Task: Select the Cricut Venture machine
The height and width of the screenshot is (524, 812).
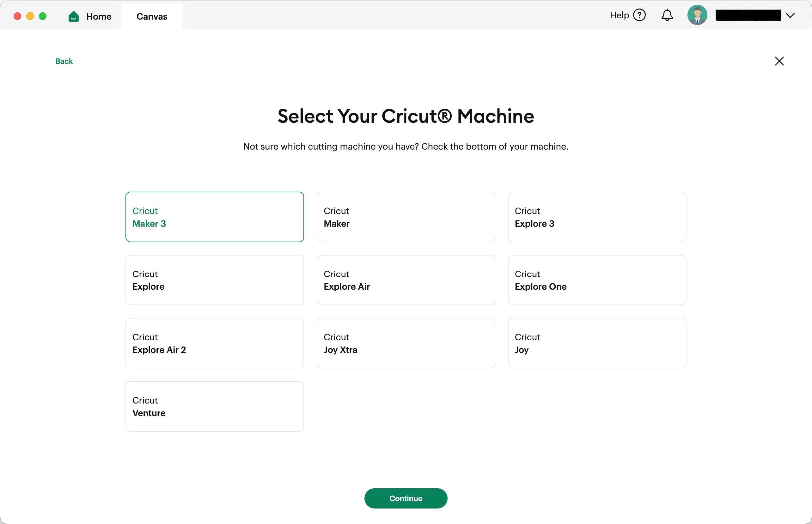Action: [215, 406]
